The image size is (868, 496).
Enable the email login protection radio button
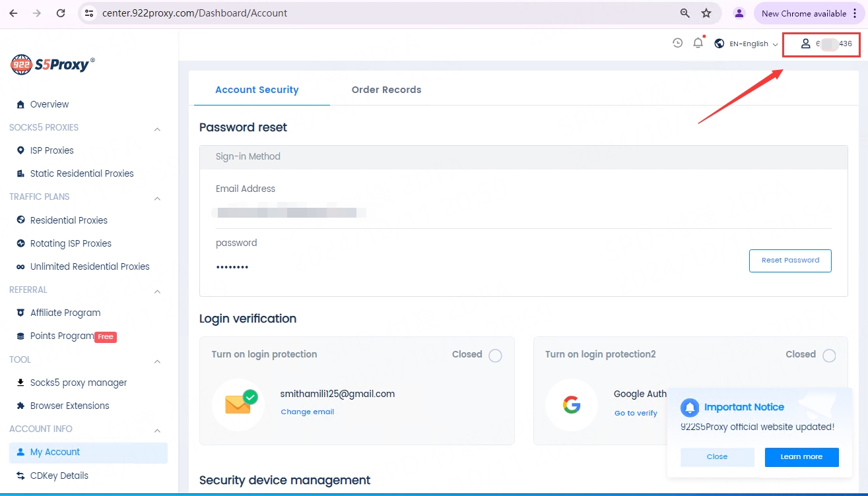[x=495, y=356]
